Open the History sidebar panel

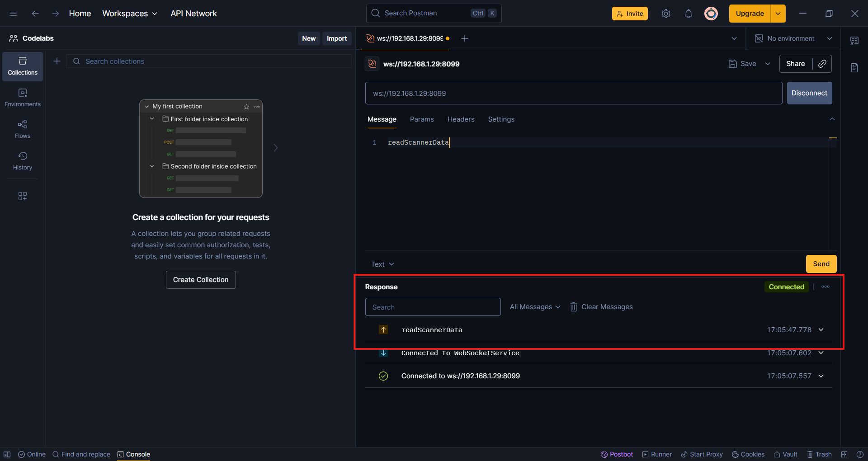coord(23,161)
